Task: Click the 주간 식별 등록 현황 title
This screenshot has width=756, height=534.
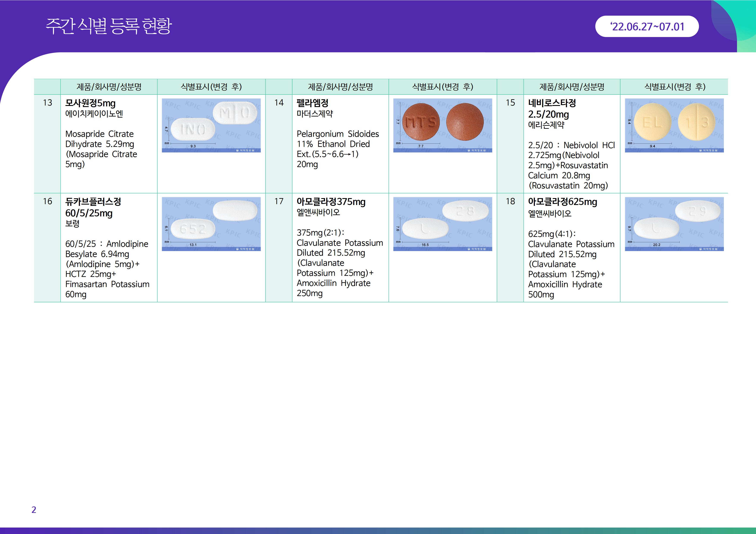Action: [109, 26]
